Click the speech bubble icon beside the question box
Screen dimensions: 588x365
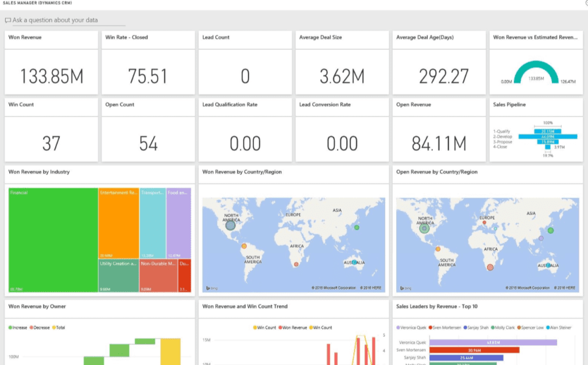pos(7,20)
